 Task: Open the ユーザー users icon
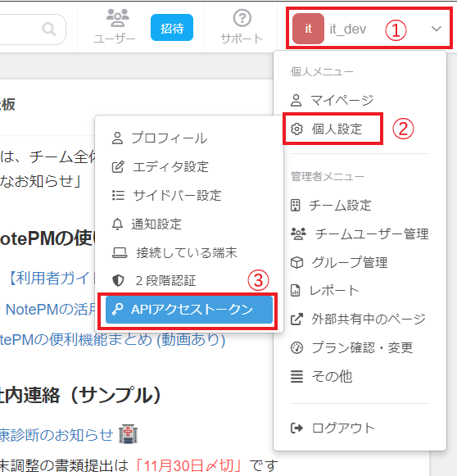(x=117, y=18)
